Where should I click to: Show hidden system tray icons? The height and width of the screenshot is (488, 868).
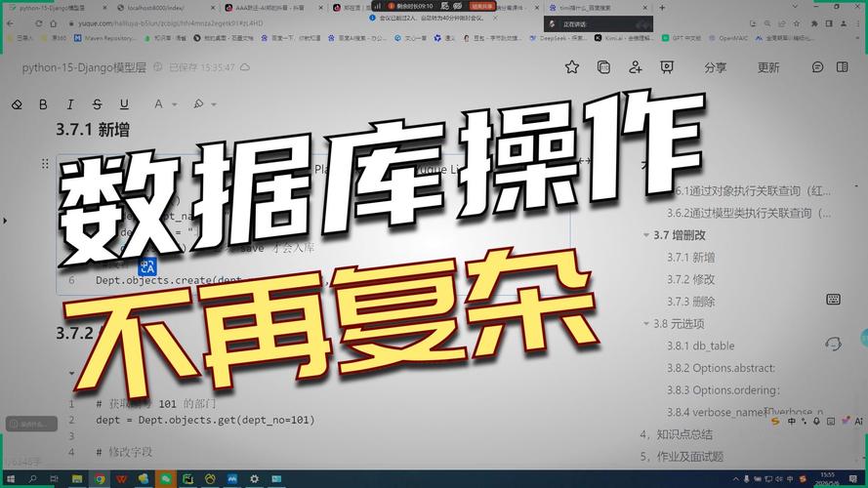tap(735, 479)
